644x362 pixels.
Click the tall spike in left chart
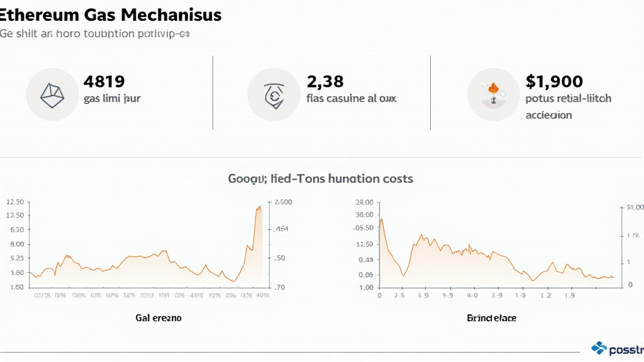tap(259, 207)
